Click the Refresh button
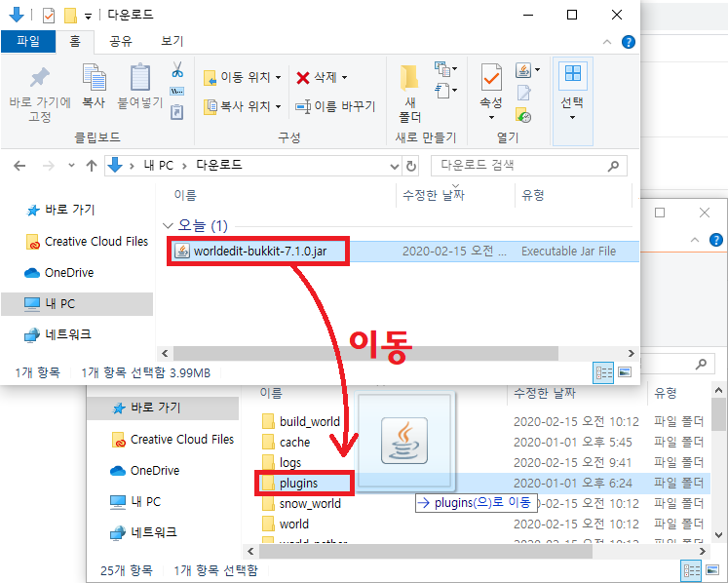Viewport: 728px width, 583px height. (x=411, y=167)
